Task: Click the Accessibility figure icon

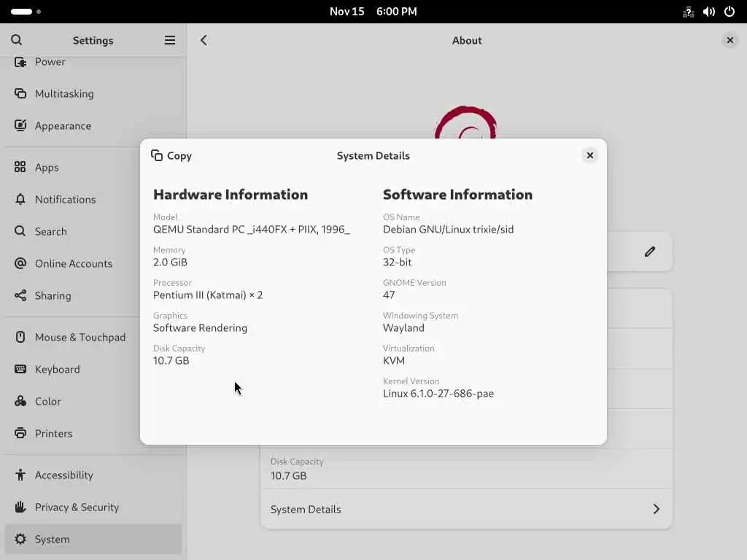Action: click(20, 475)
